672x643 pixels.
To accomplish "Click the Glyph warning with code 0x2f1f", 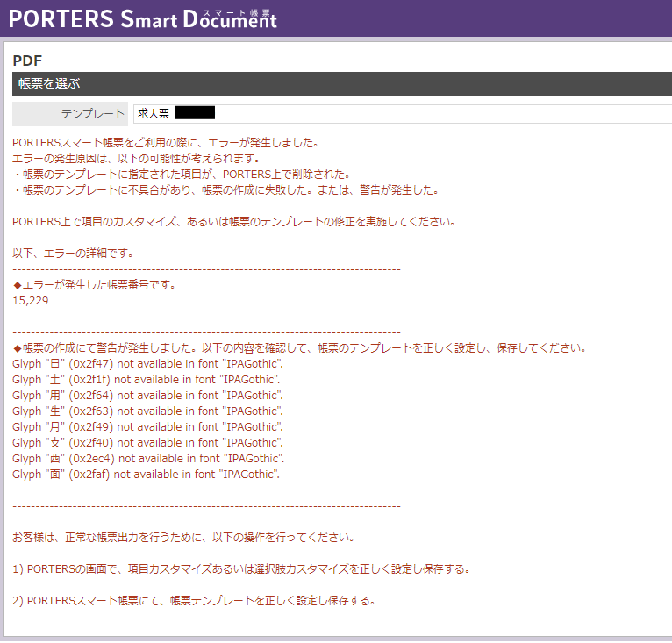I will pyautogui.click(x=147, y=380).
